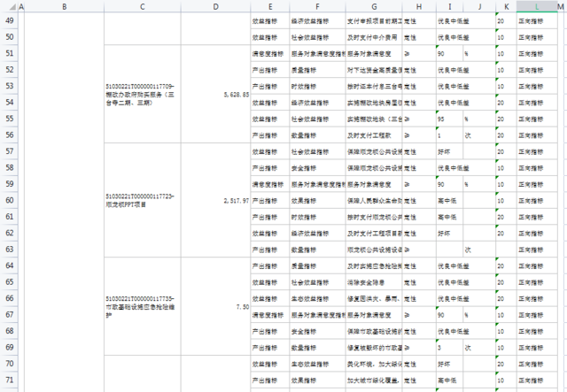The height and width of the screenshot is (392, 567).
Task: Select all cells using the corner button
Action: pyautogui.click(x=7, y=7)
